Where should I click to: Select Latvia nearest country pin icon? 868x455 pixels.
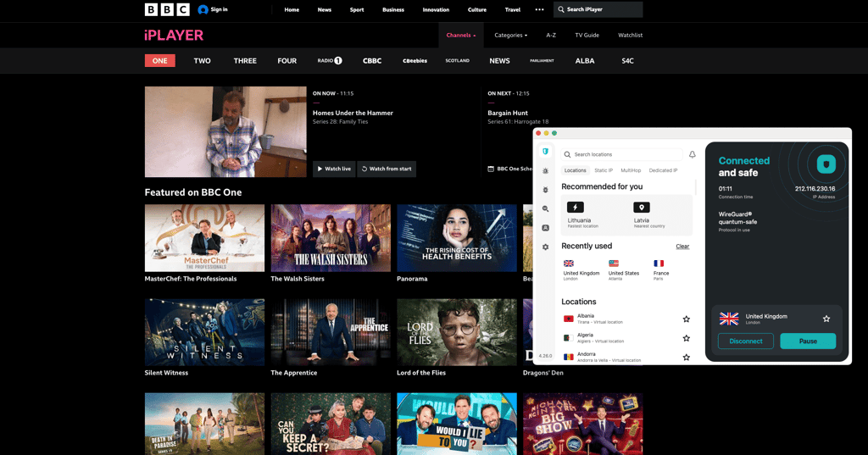click(641, 208)
